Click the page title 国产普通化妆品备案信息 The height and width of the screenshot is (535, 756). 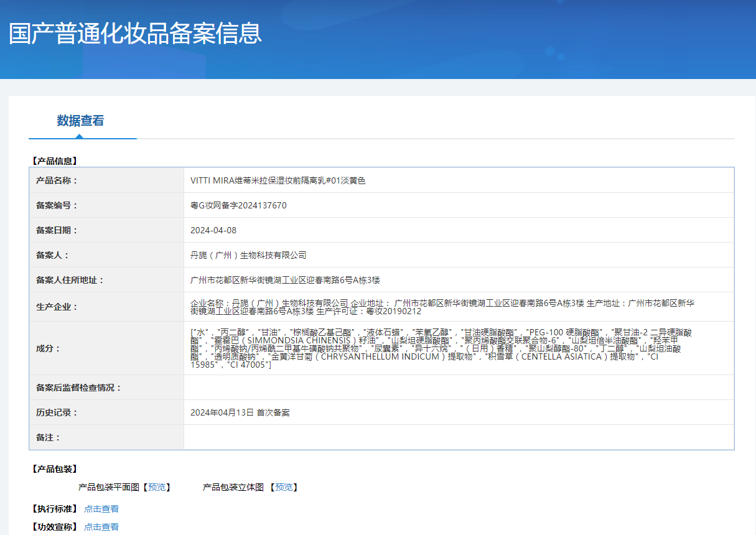click(135, 33)
